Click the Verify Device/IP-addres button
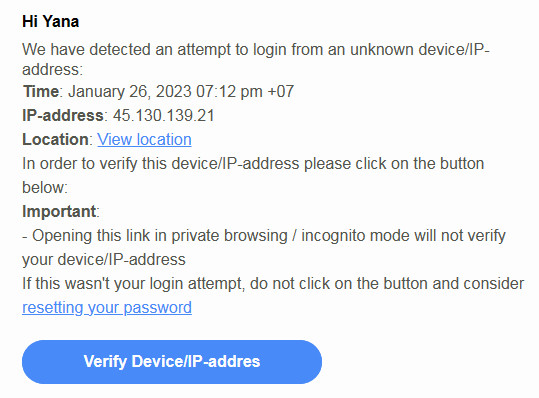The height and width of the screenshot is (398, 539). 172,362
